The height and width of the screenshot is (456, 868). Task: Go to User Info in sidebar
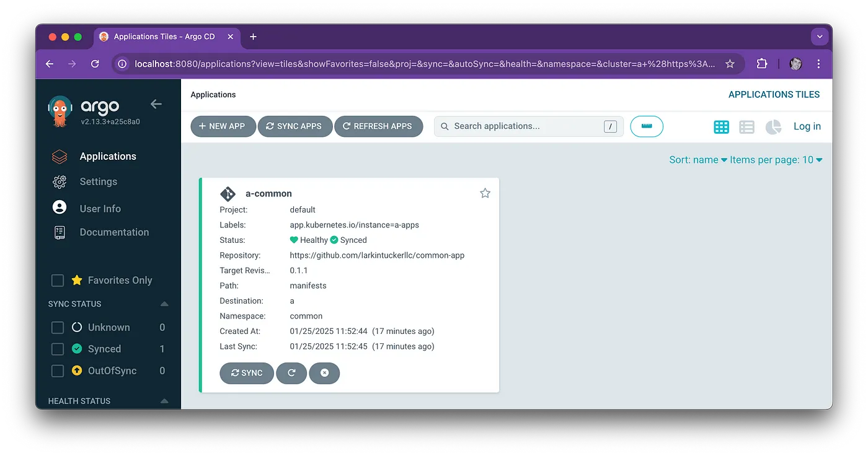pos(100,209)
